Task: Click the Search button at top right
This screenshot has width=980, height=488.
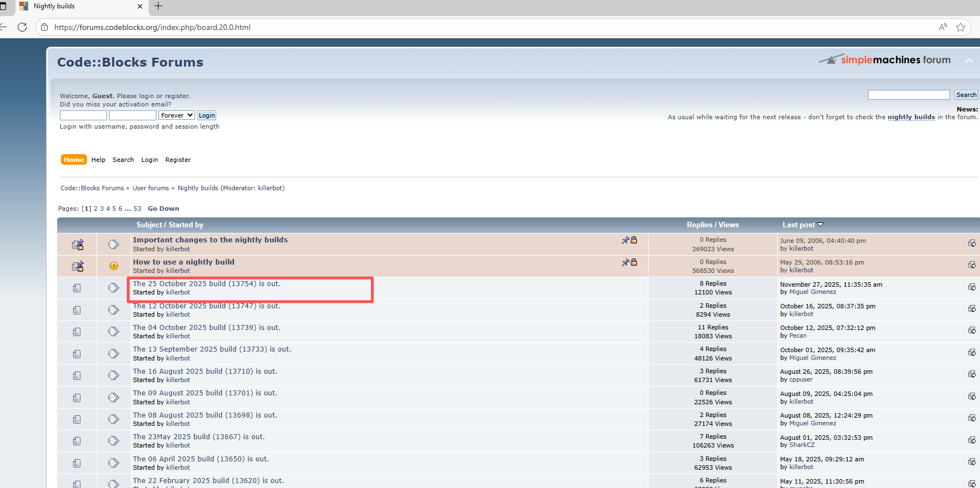Action: point(966,95)
